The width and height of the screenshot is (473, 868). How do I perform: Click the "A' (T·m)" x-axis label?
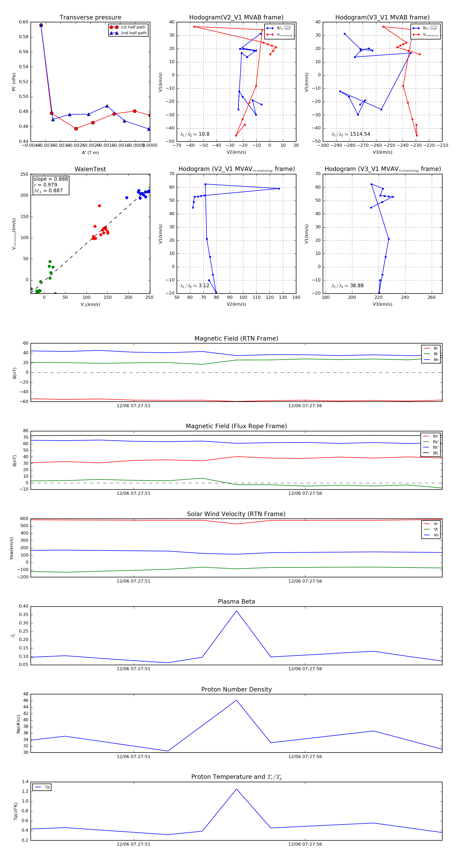point(90,153)
